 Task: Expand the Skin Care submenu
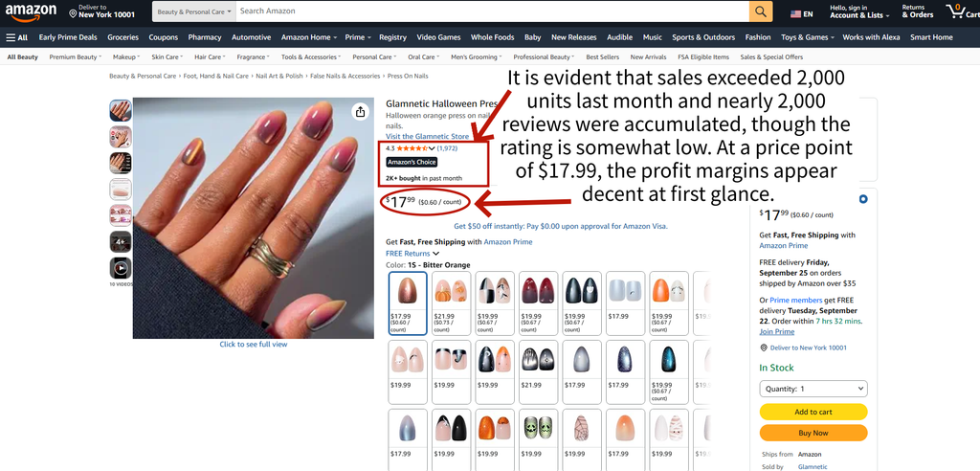pyautogui.click(x=167, y=56)
